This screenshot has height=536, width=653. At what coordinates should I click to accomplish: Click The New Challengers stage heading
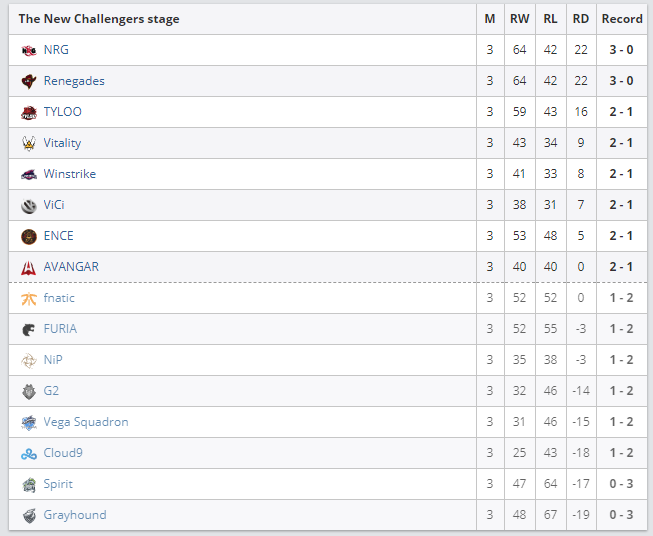coord(99,19)
